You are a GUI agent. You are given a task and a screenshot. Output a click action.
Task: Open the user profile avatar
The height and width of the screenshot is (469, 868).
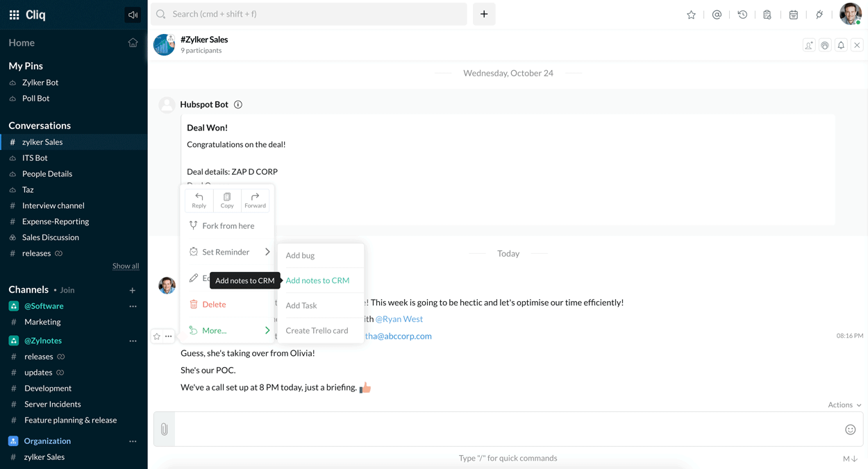tap(850, 14)
